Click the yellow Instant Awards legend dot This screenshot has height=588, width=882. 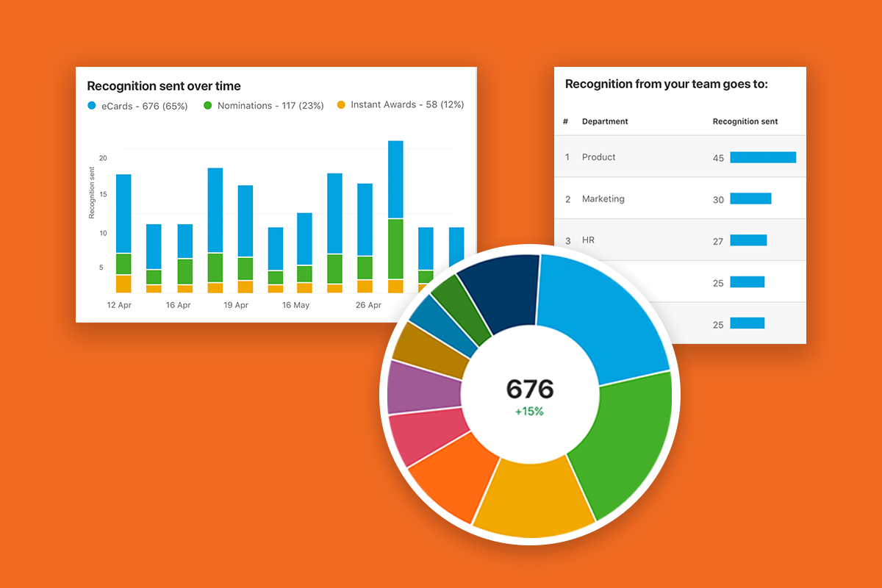[340, 104]
